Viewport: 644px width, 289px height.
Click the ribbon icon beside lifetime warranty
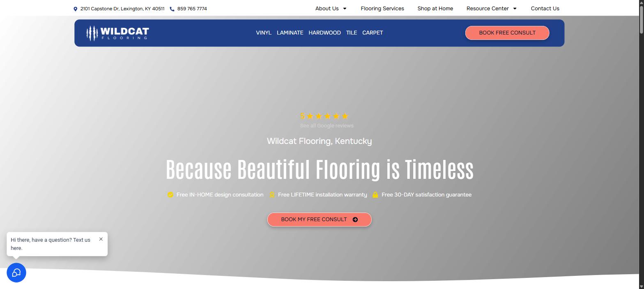point(271,195)
